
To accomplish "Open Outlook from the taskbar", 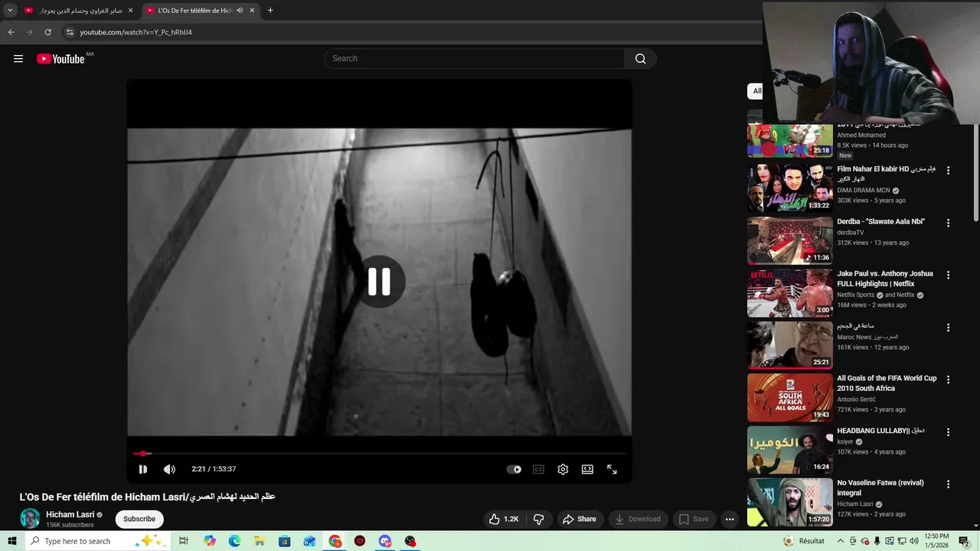I will tap(309, 541).
